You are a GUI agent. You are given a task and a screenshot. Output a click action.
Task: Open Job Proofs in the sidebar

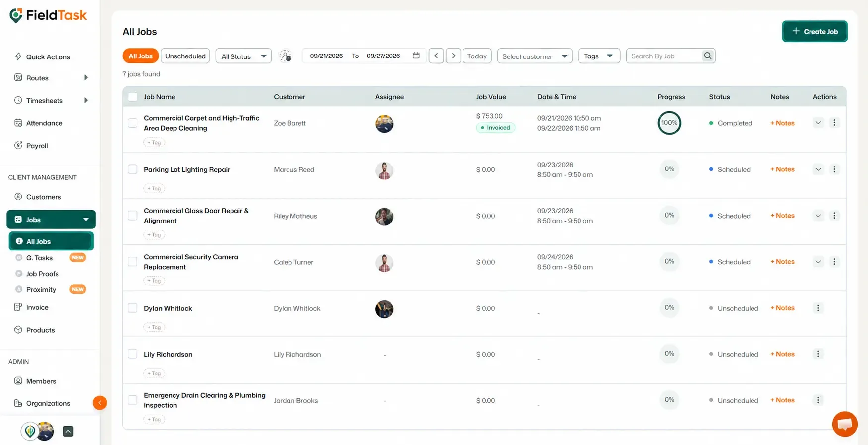coord(42,274)
